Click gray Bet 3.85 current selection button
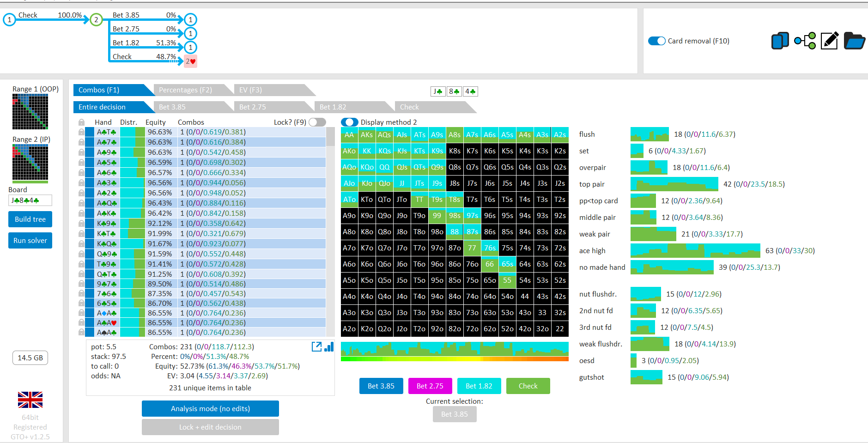 click(455, 414)
